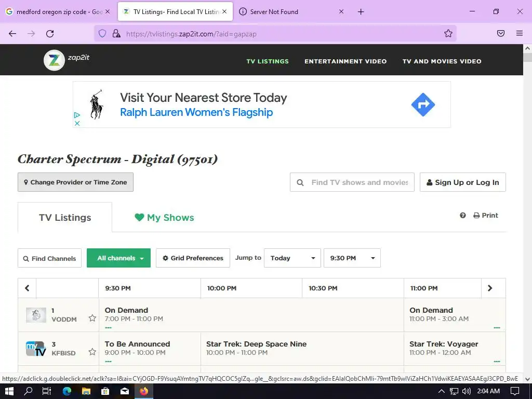Screen dimensions: 532x399
Task: Bookmark this page with the star icon
Action: [x=448, y=33]
